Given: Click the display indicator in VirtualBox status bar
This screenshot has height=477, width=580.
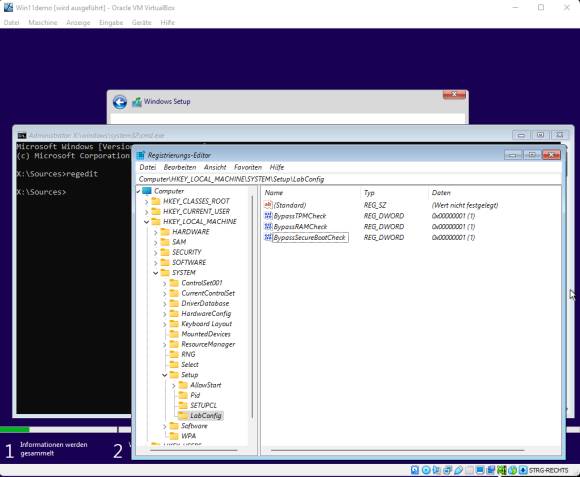Looking at the screenshot, I should tap(480, 470).
